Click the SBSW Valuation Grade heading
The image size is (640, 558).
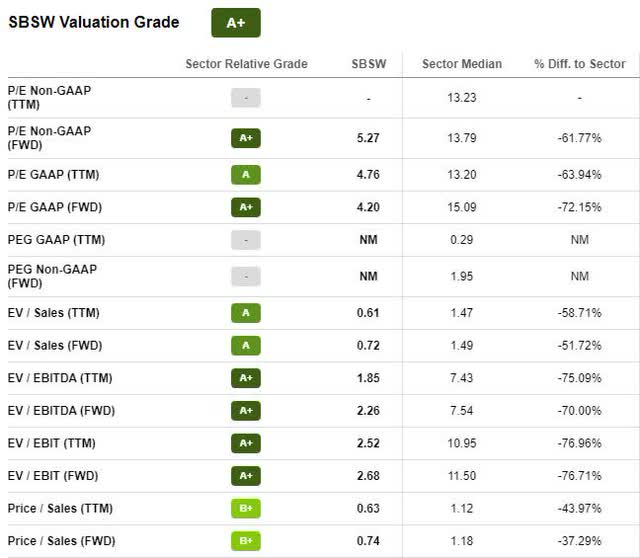tap(94, 22)
